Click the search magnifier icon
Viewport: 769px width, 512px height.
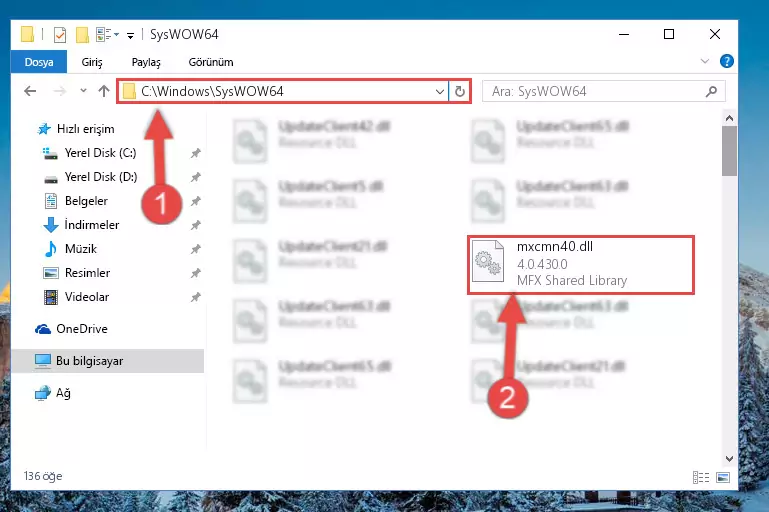pyautogui.click(x=711, y=92)
